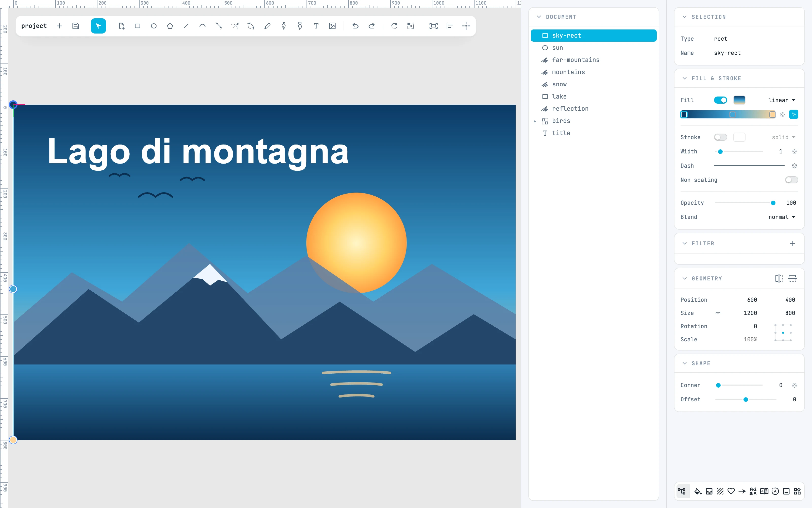812x508 pixels.
Task: Toggle the Fill switch
Action: 720,100
